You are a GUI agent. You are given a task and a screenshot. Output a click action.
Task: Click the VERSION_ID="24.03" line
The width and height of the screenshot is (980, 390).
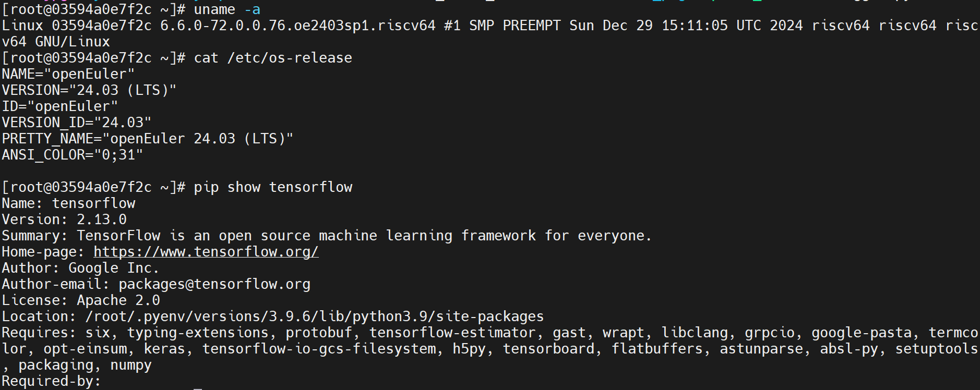coord(77,123)
